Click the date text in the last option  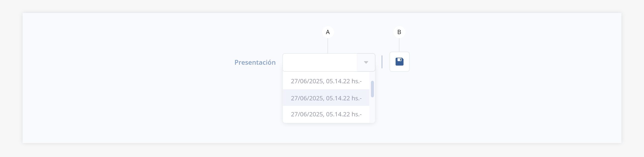[307, 114]
